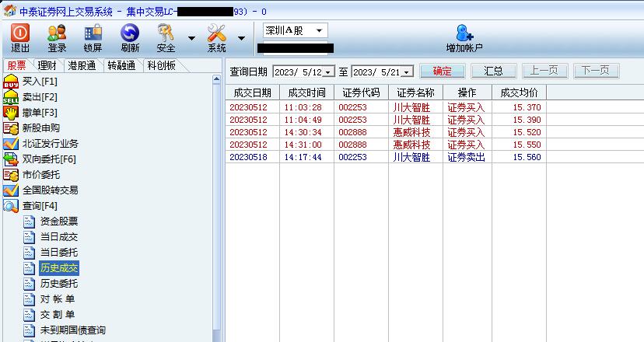Sort by 证券名称 column header

(415, 92)
